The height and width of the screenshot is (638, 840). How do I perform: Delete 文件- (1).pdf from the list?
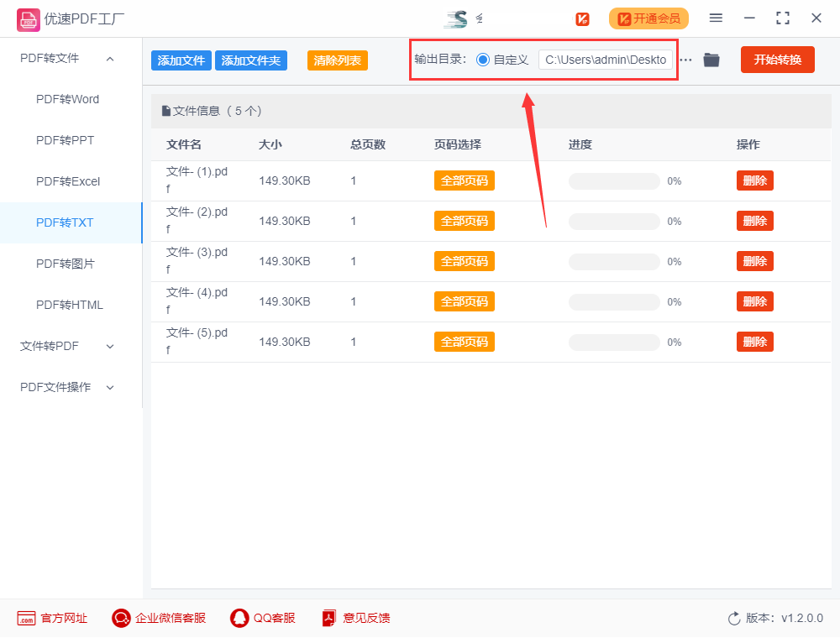click(x=755, y=181)
